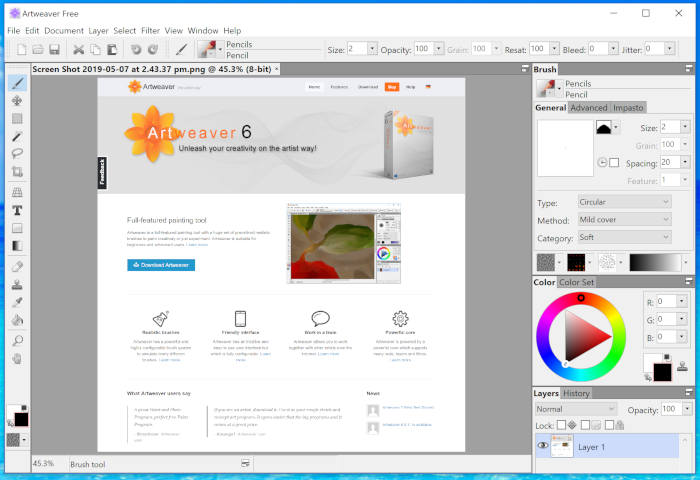The height and width of the screenshot is (480, 700).
Task: Click the Layer 1 thumbnail
Action: click(x=562, y=446)
